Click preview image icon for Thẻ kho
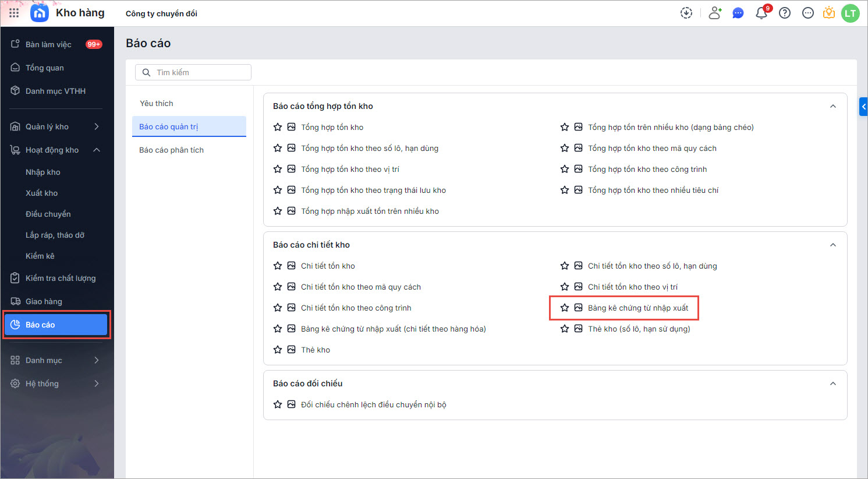 [292, 350]
